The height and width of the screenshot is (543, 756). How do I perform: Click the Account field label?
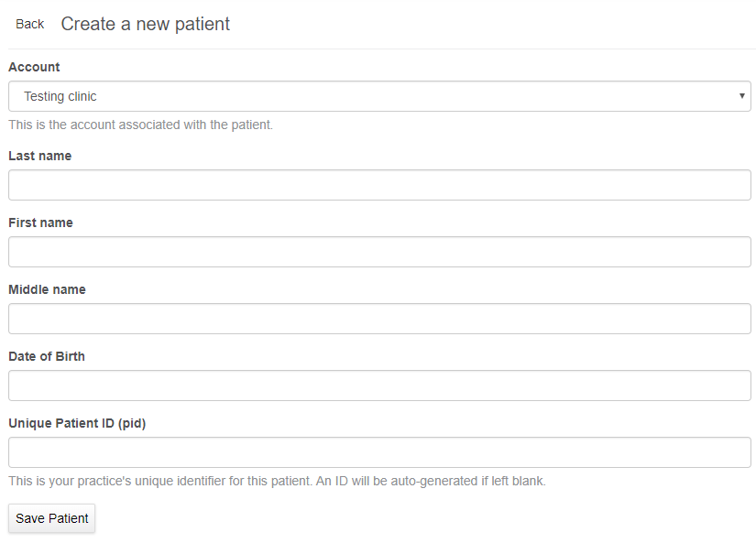pos(34,67)
